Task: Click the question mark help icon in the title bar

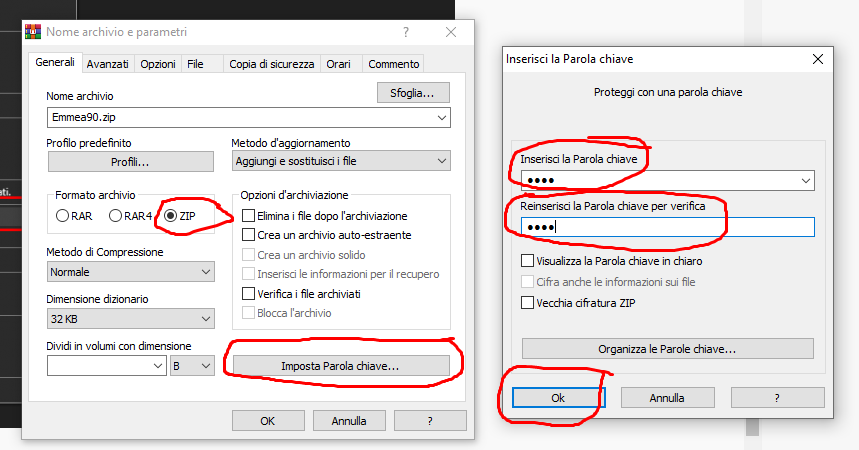Action: click(x=406, y=32)
